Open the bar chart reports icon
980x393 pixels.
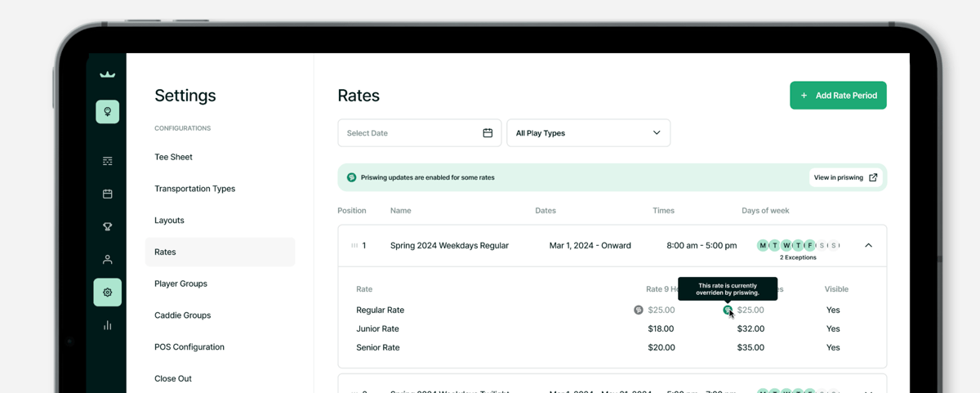[x=107, y=325]
